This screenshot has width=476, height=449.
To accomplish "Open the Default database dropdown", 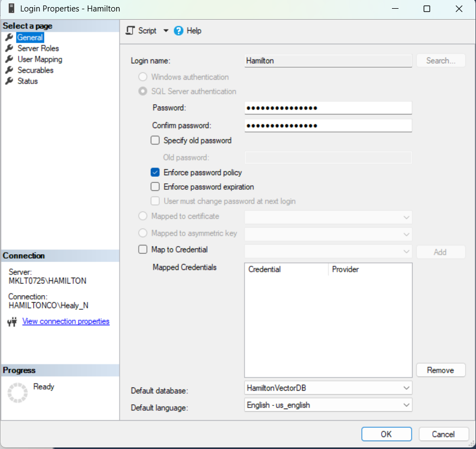I will (406, 388).
